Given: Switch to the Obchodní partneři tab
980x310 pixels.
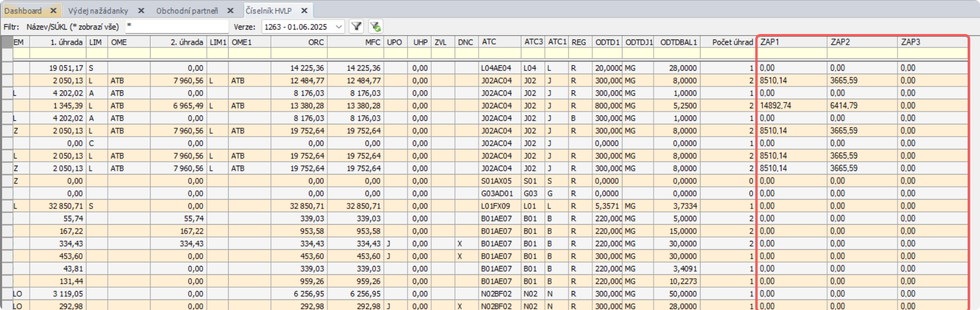Looking at the screenshot, I should (187, 11).
